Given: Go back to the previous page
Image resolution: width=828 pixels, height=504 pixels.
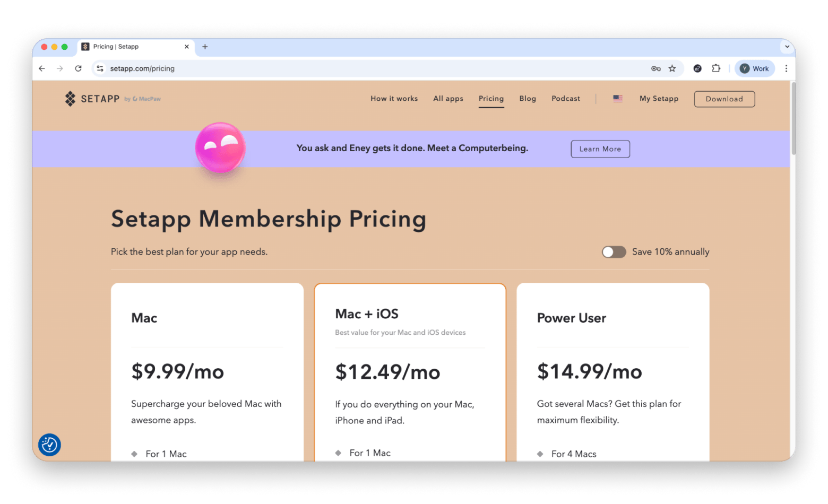Looking at the screenshot, I should 42,68.
